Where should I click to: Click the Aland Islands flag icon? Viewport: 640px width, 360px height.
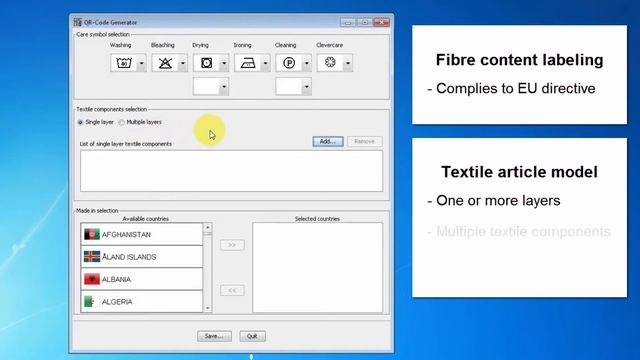(x=92, y=257)
